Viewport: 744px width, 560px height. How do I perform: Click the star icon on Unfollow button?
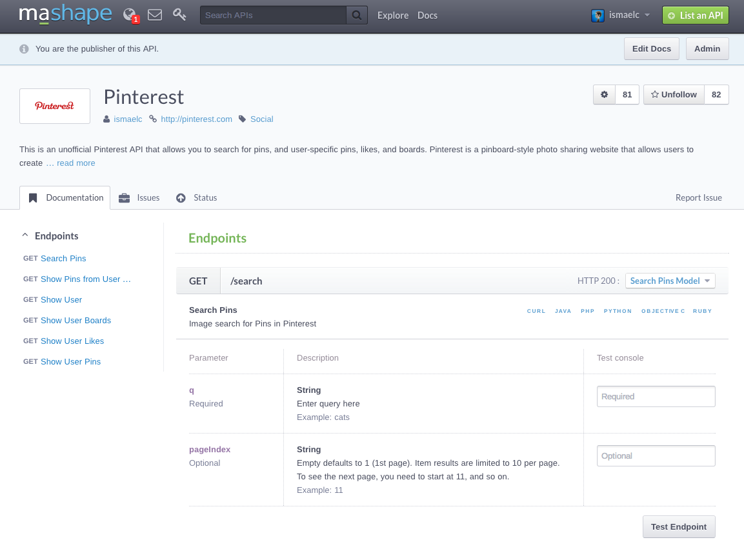coord(655,94)
